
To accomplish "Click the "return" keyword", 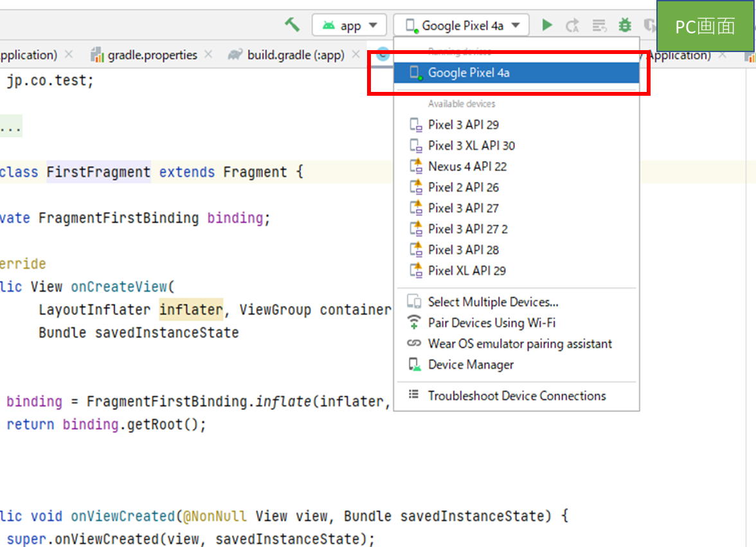I will click(30, 425).
